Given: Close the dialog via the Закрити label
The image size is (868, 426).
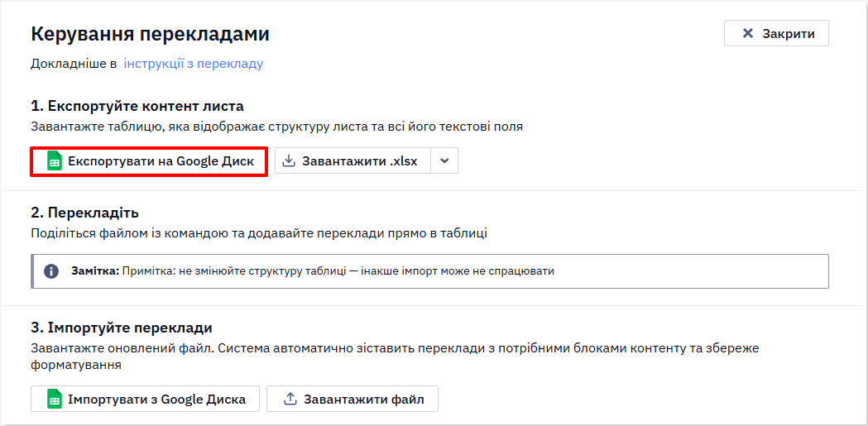Looking at the screenshot, I should [x=789, y=34].
